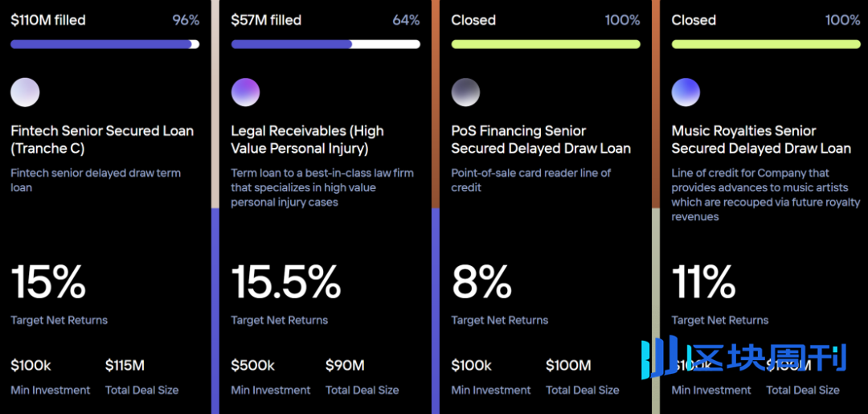Open PoS Financing Senior Secured Delayed Draw Loan
The width and height of the screenshot is (868, 414).
[541, 140]
